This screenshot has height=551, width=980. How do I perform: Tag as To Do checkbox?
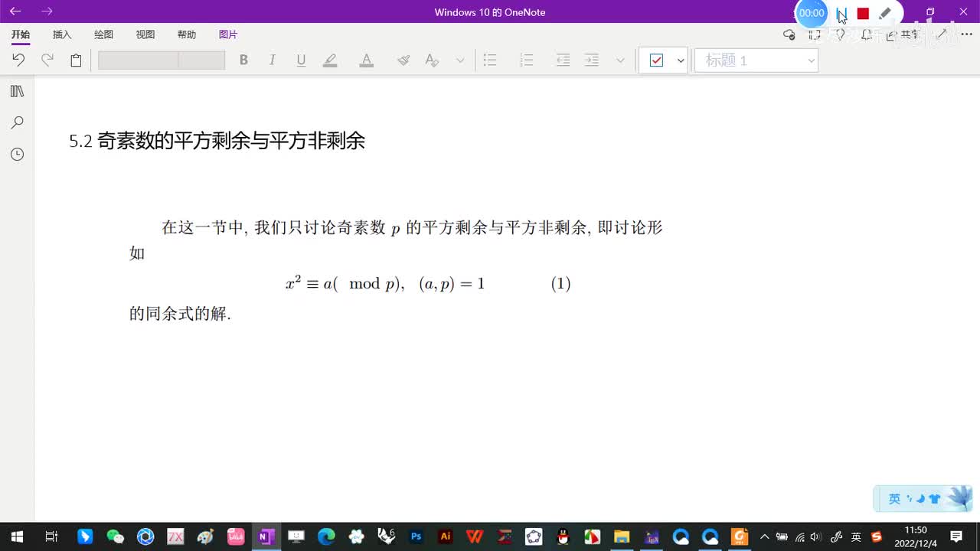coord(656,60)
